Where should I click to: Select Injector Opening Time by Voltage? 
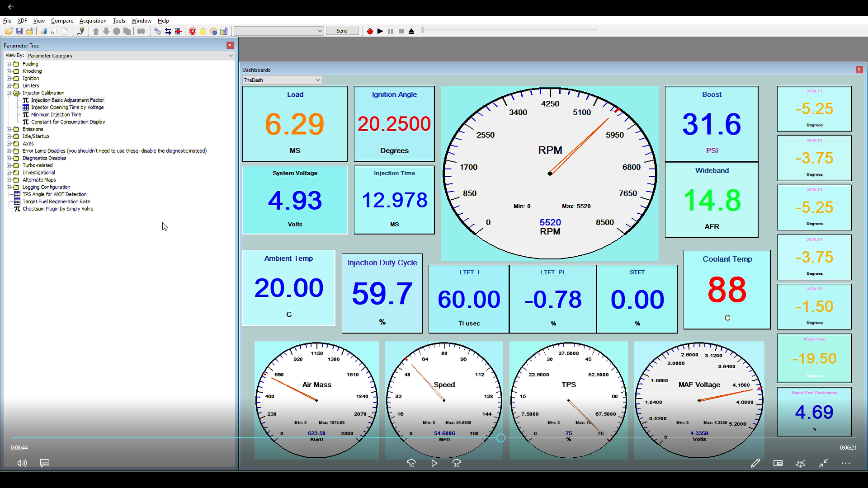tap(67, 108)
